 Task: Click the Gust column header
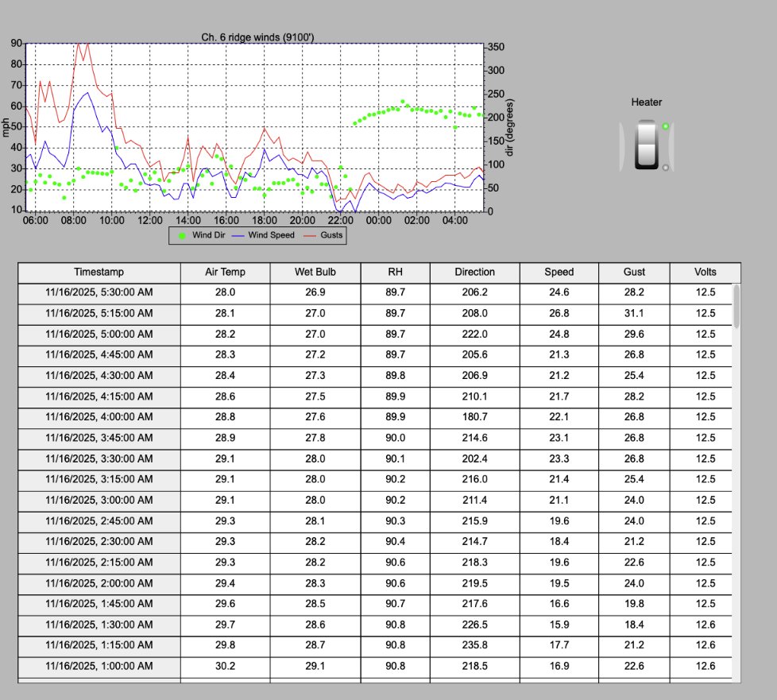634,273
